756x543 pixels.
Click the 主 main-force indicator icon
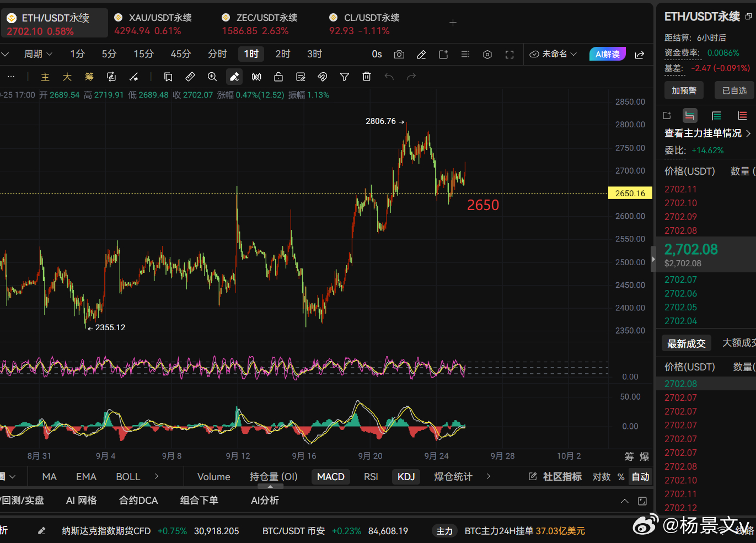point(45,77)
